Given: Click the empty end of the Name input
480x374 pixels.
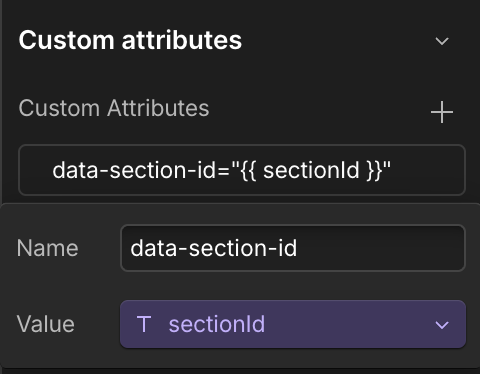Looking at the screenshot, I should 380,248.
